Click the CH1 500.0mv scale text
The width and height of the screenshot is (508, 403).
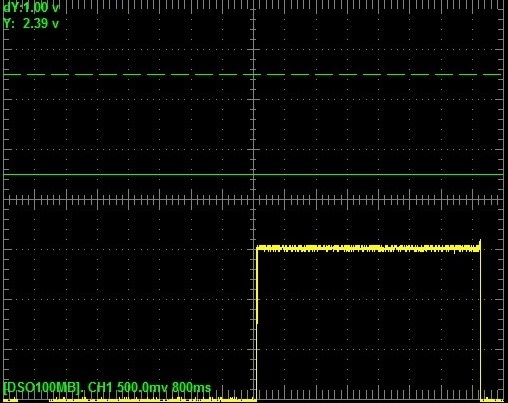click(x=129, y=388)
